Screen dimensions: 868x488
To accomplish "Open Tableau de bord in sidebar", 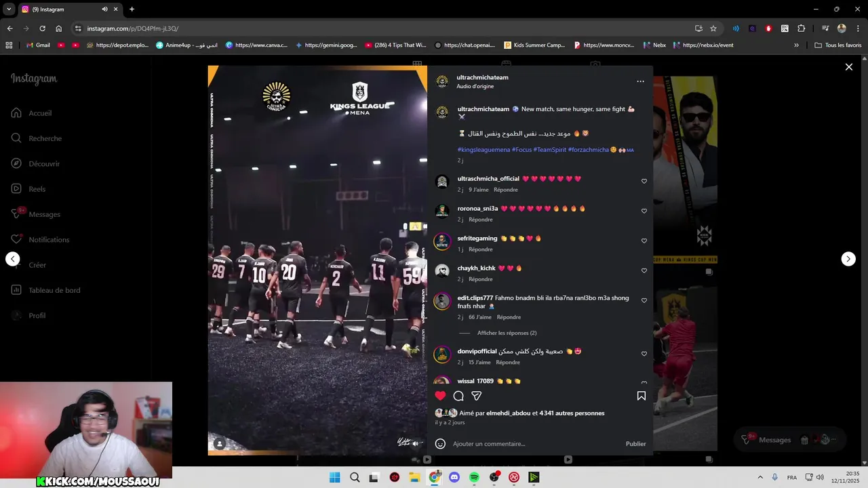I will (54, 290).
